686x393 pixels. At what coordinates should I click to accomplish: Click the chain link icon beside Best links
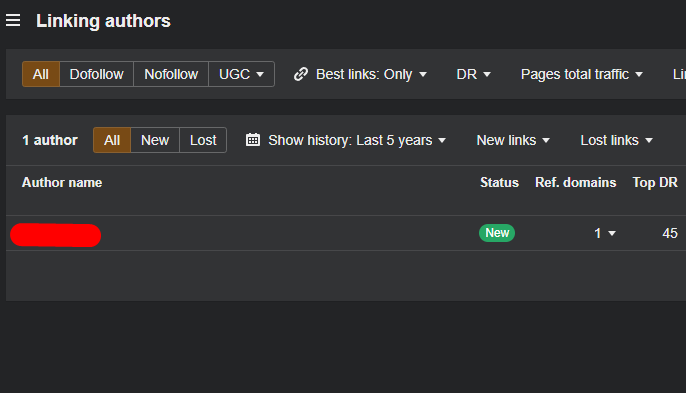click(x=301, y=74)
